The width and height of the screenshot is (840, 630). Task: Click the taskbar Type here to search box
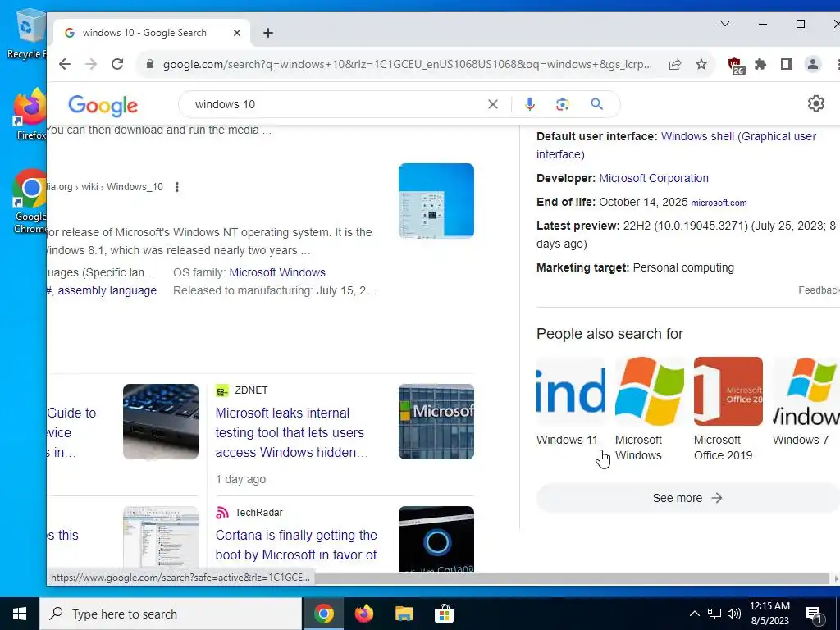click(x=171, y=614)
